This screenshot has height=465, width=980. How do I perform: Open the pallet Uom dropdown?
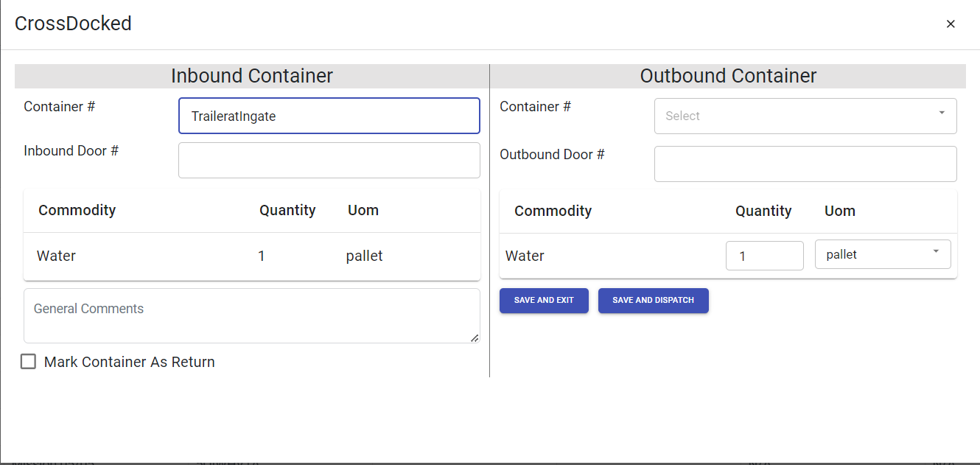pos(882,254)
